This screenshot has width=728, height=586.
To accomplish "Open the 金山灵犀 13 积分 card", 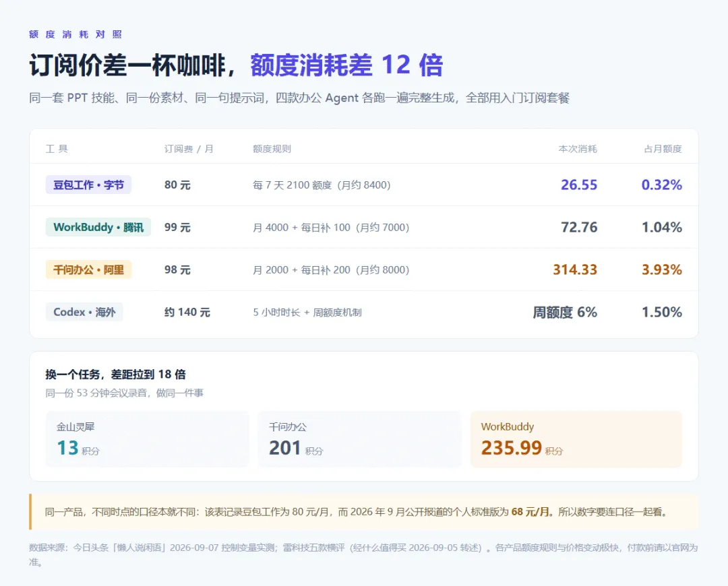I will coord(148,439).
